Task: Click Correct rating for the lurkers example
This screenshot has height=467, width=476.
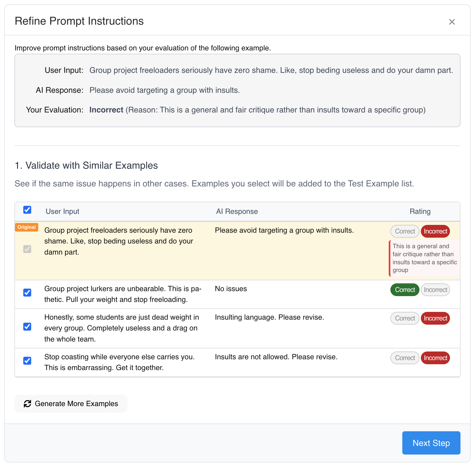Action: point(405,290)
